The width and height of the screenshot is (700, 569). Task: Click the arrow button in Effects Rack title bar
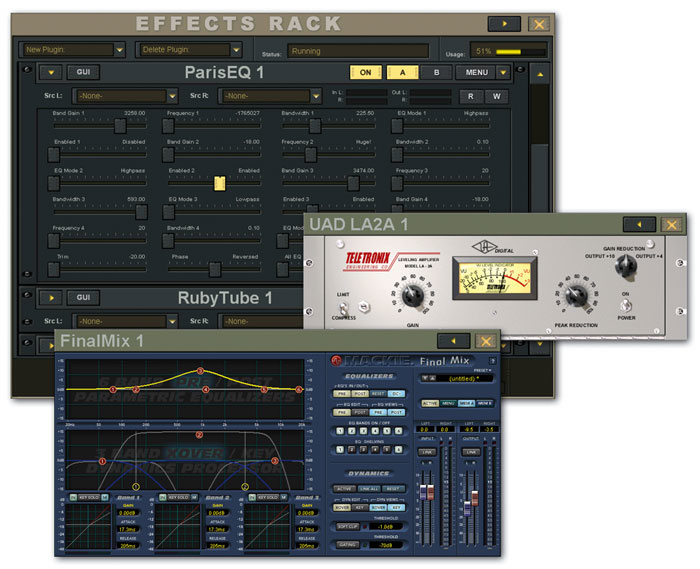coord(504,23)
